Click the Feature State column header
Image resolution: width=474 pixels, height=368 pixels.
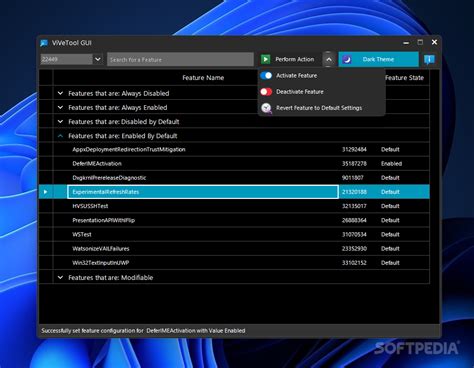tap(404, 78)
